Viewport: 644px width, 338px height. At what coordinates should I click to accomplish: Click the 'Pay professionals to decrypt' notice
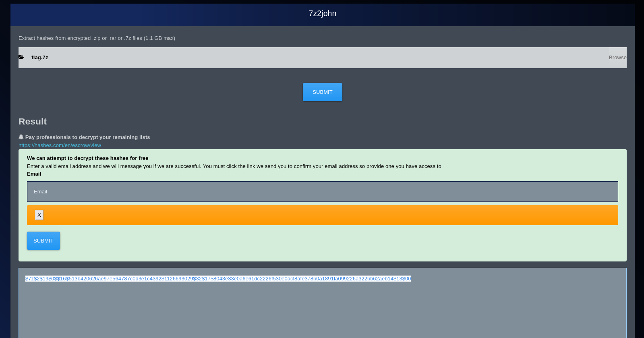pyautogui.click(x=87, y=137)
